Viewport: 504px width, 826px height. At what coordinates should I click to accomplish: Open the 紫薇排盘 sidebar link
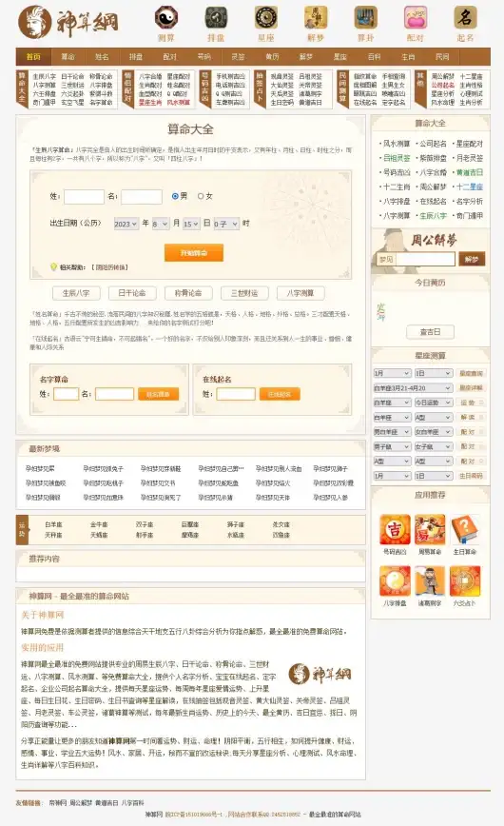[x=433, y=158]
